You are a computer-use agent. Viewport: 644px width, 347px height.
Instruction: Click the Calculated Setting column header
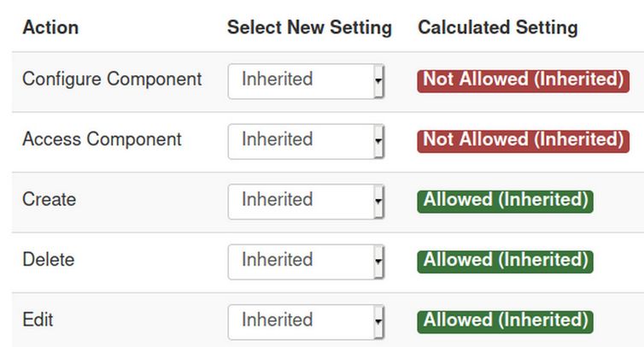[x=497, y=27]
